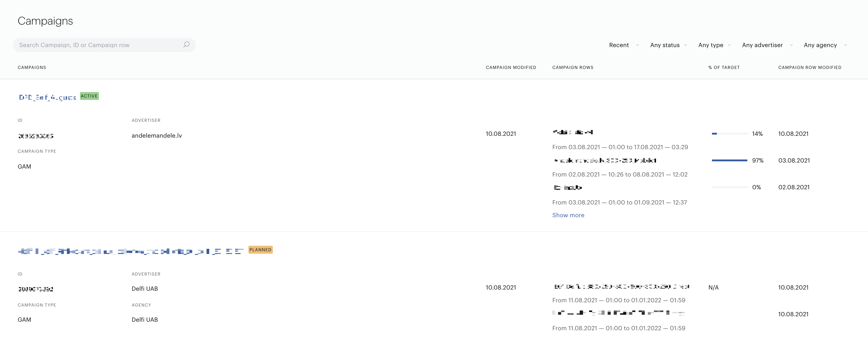This screenshot has height=343, width=868.
Task: Expand the Any type filter
Action: click(714, 45)
